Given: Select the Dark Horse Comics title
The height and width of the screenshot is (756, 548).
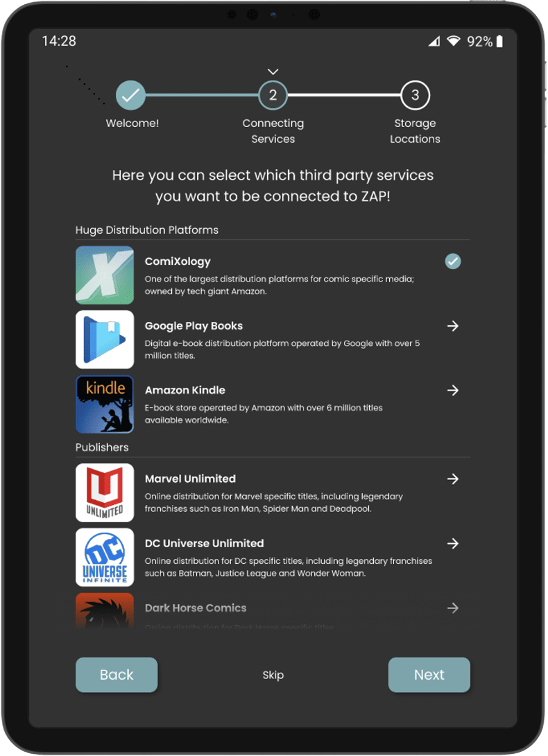Looking at the screenshot, I should point(196,608).
